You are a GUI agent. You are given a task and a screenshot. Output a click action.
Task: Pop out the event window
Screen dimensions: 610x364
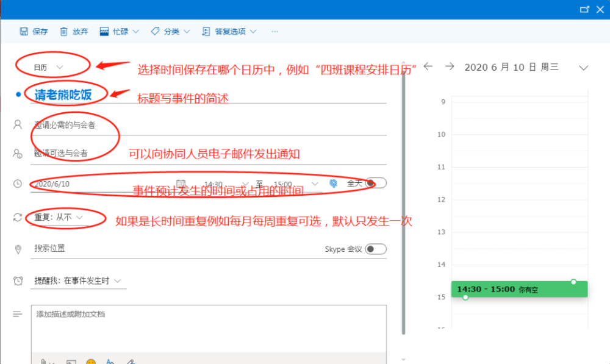point(584,9)
